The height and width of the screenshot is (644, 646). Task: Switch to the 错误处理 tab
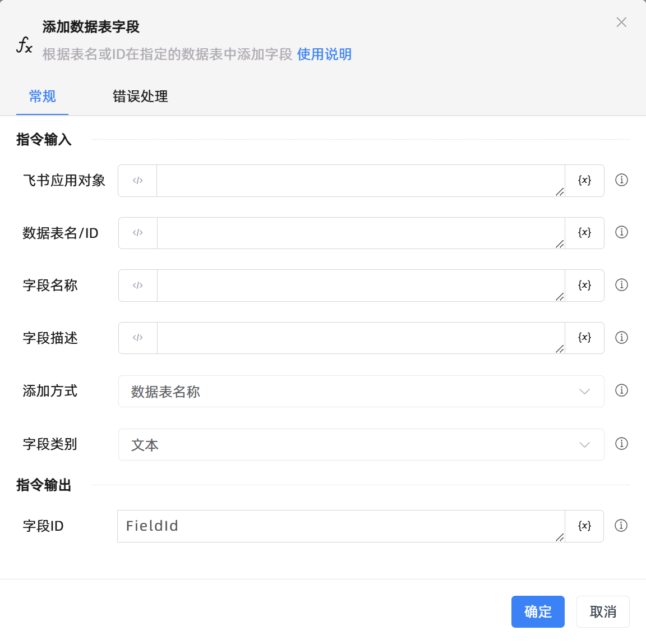click(140, 96)
